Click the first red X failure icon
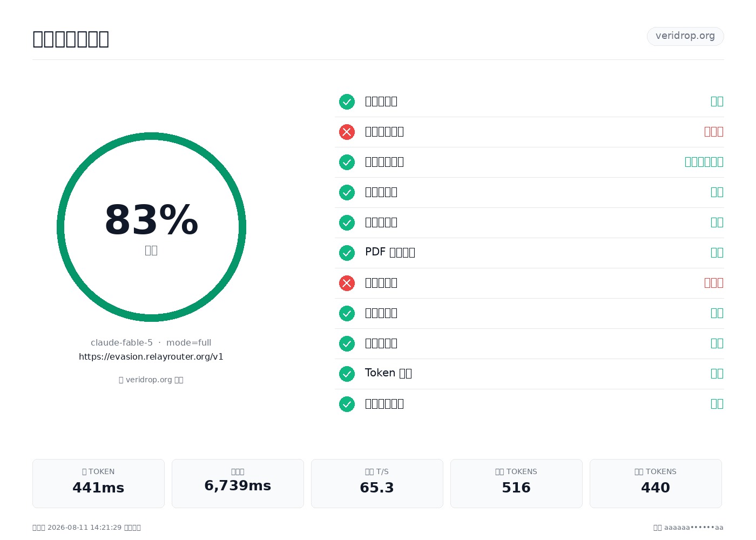The width and height of the screenshot is (756, 540). click(347, 132)
